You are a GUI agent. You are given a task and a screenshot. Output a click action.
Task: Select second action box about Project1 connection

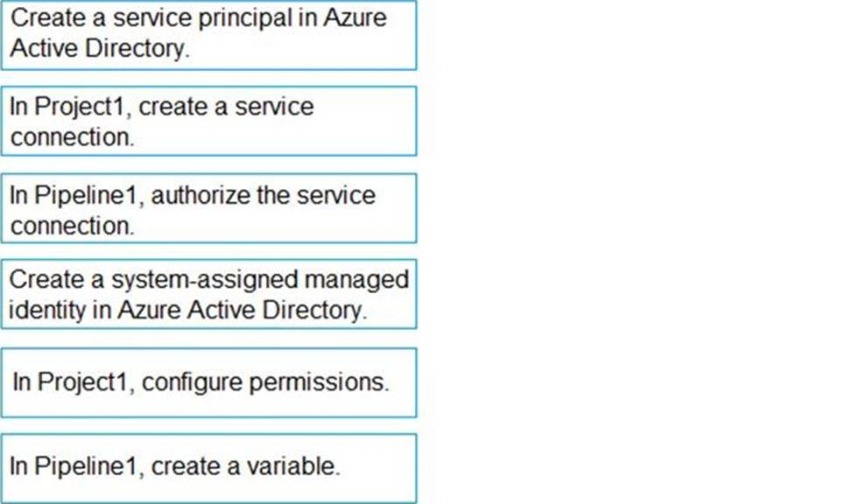click(x=208, y=121)
